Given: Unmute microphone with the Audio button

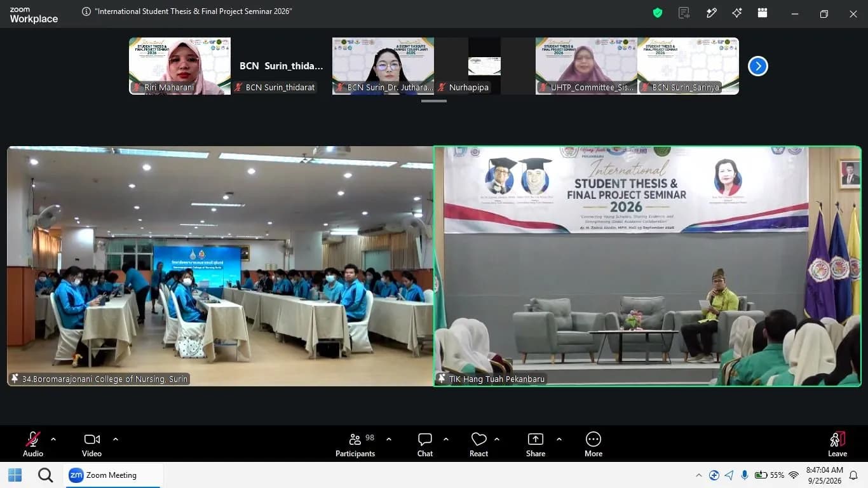Looking at the screenshot, I should 33,444.
